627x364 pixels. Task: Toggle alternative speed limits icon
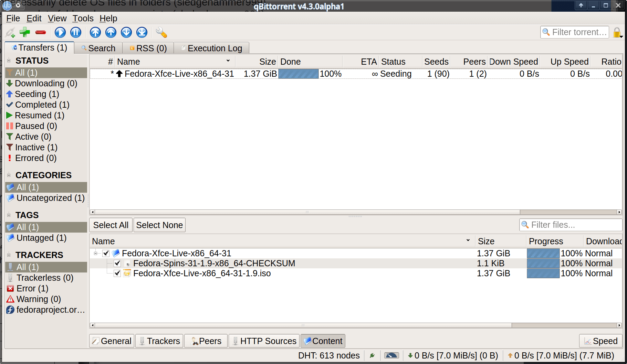pyautogui.click(x=391, y=355)
